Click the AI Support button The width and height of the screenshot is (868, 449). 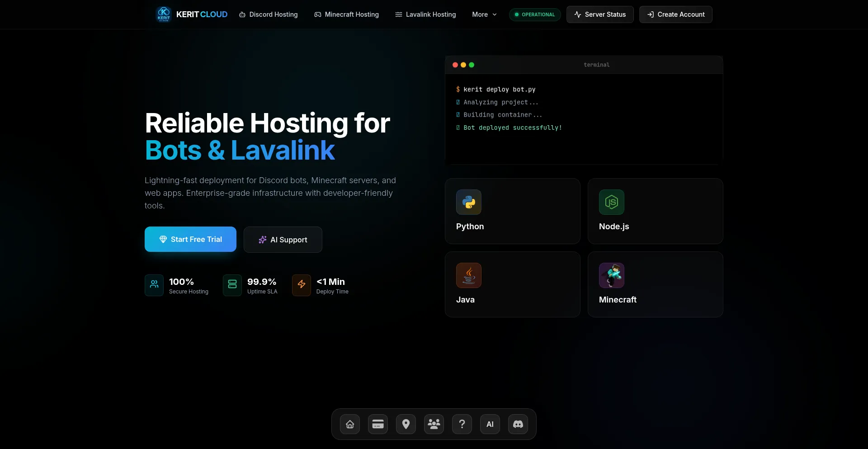[x=283, y=240]
